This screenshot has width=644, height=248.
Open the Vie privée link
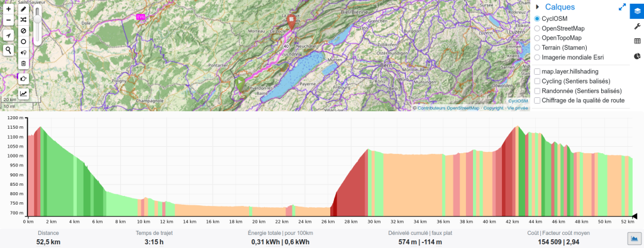(x=518, y=108)
